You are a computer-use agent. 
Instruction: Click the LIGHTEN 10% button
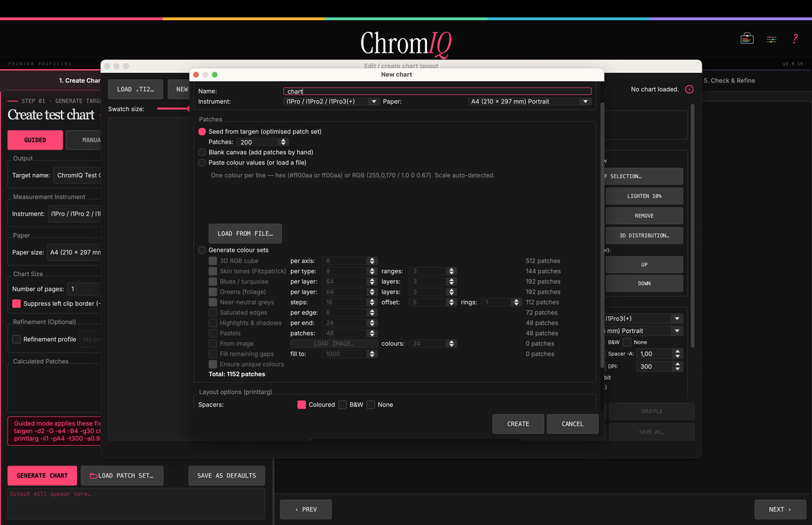click(644, 196)
